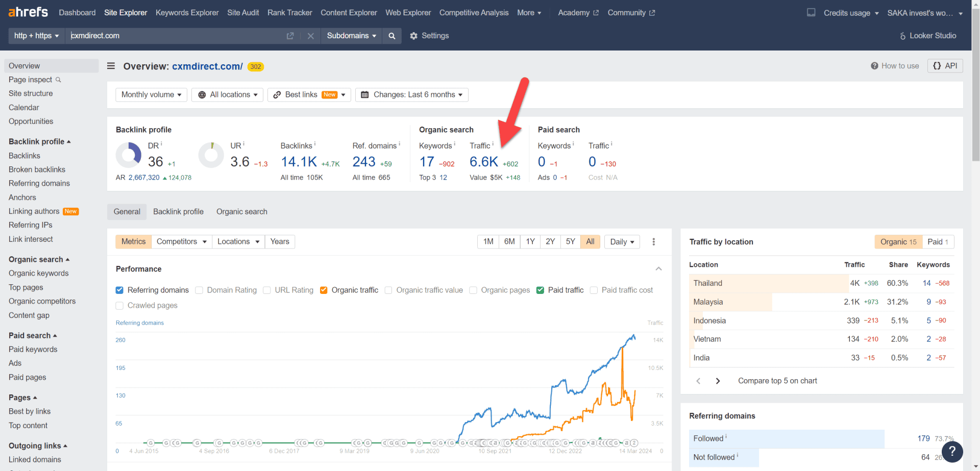Click the Page inspect magnifier icon

point(58,80)
